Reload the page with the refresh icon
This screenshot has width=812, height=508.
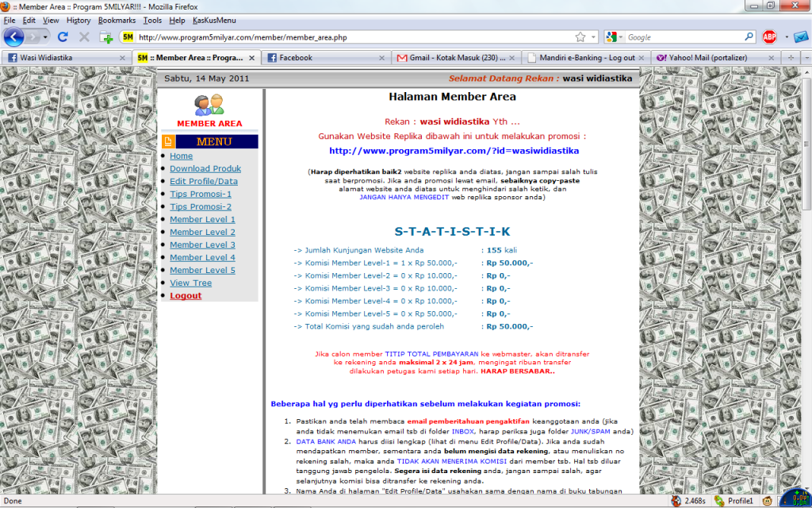tap(63, 37)
